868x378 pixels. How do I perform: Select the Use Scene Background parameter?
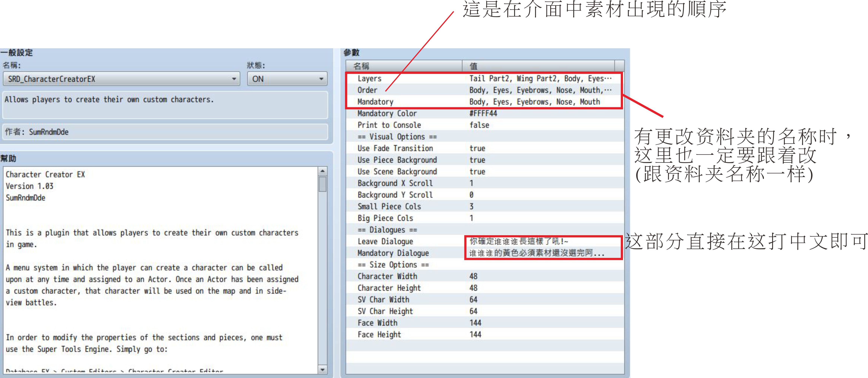(485, 171)
